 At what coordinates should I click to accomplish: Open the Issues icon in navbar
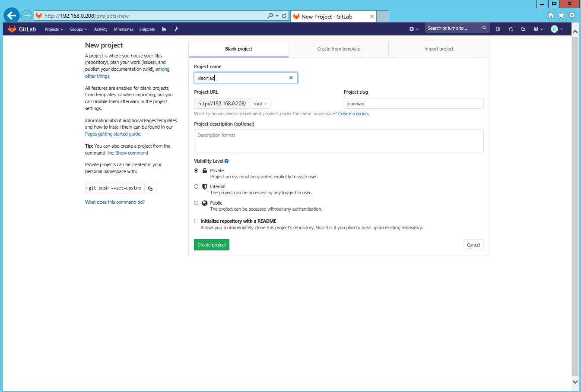[498, 29]
